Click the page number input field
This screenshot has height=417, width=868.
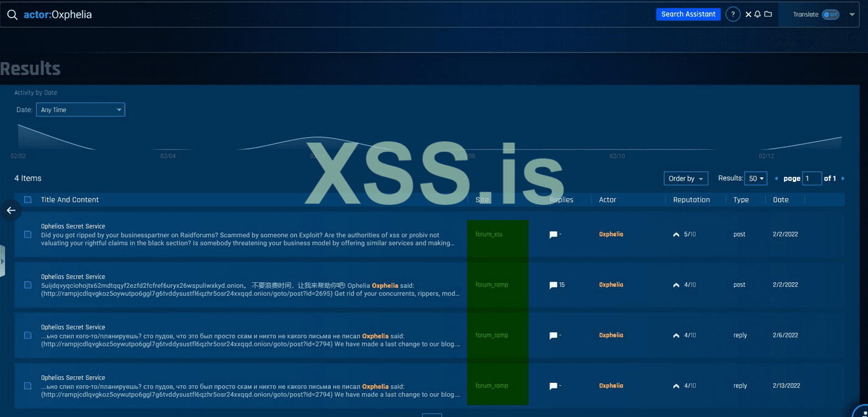tap(812, 179)
